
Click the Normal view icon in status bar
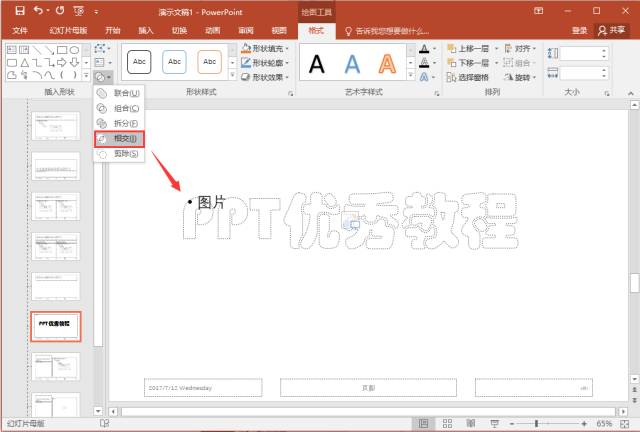424,423
